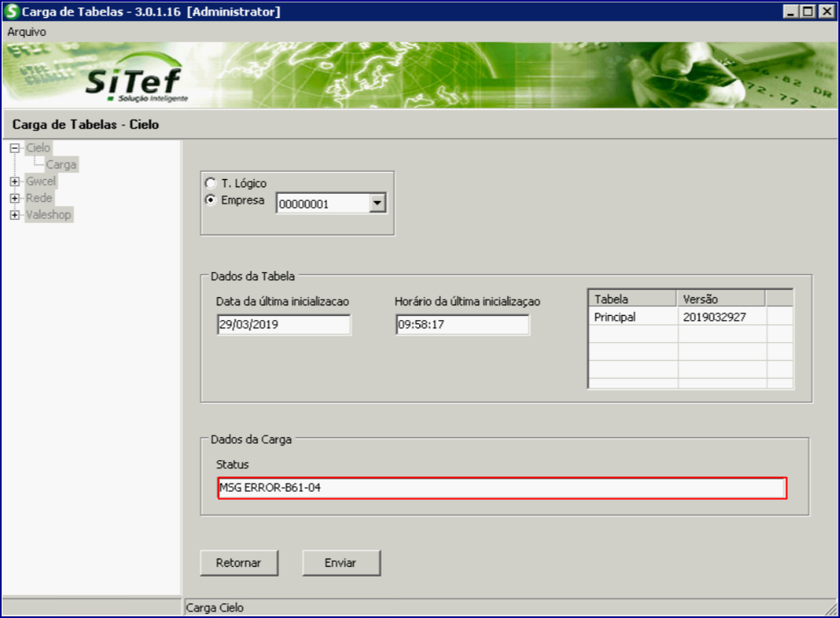Maximize the Carga de Tabelas window

pyautogui.click(x=808, y=11)
